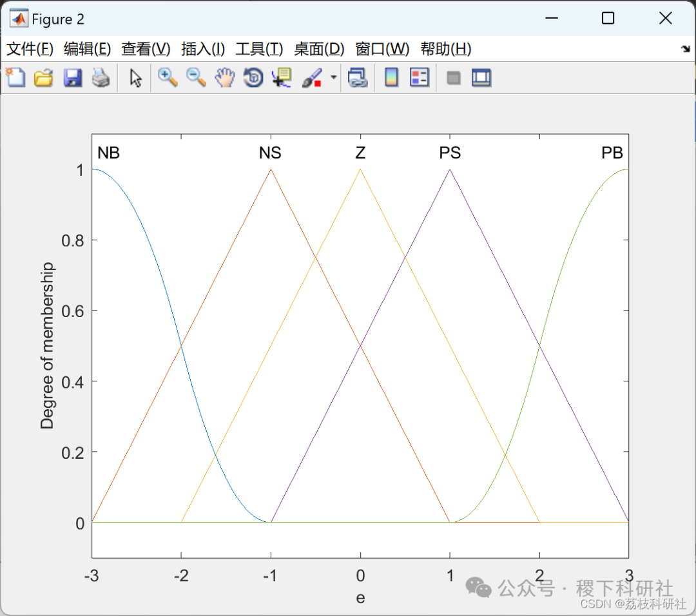This screenshot has height=616, width=696.
Task: Click the MATLAB logo in title bar
Action: click(x=19, y=19)
